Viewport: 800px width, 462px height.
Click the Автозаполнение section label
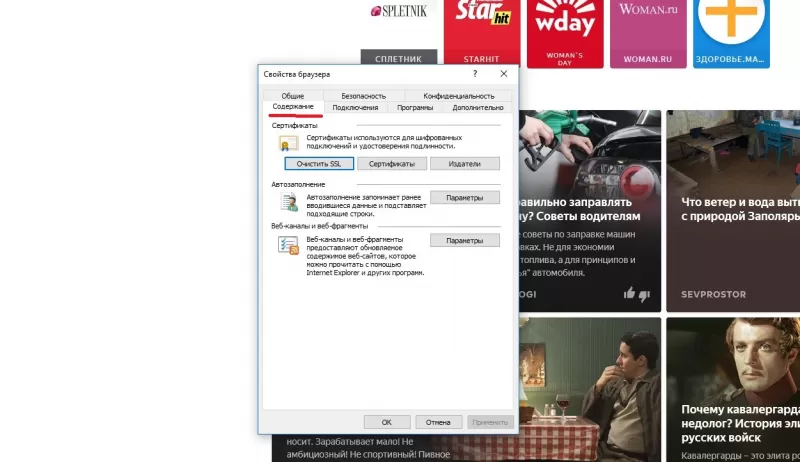click(298, 185)
